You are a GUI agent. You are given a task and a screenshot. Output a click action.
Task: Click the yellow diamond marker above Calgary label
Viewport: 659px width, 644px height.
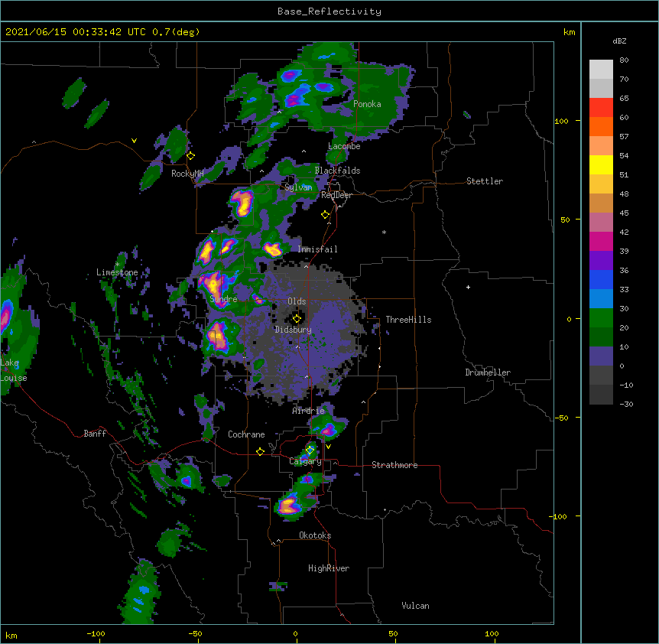310,450
